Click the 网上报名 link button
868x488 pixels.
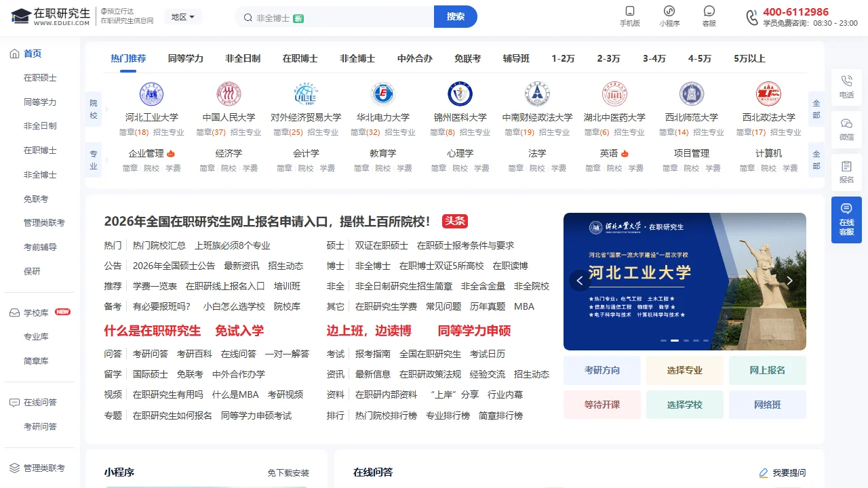point(767,370)
